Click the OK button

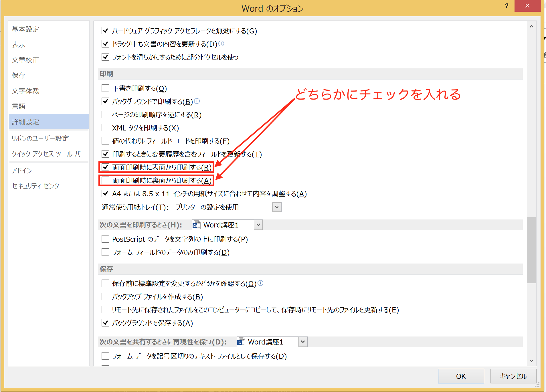[x=461, y=376]
